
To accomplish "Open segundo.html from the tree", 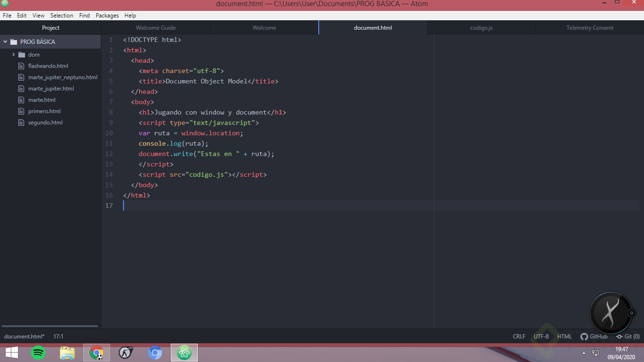I will click(x=45, y=123).
